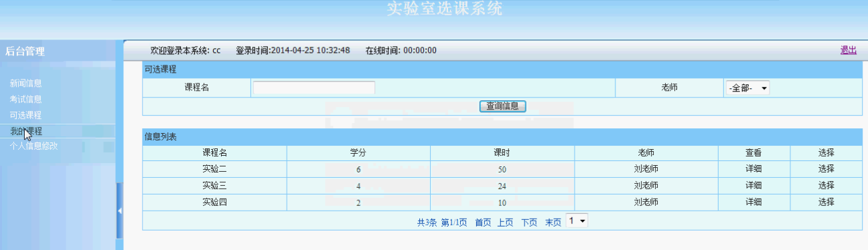This screenshot has width=868, height=250.
Task: Log out using the 退出 link
Action: [x=849, y=50]
